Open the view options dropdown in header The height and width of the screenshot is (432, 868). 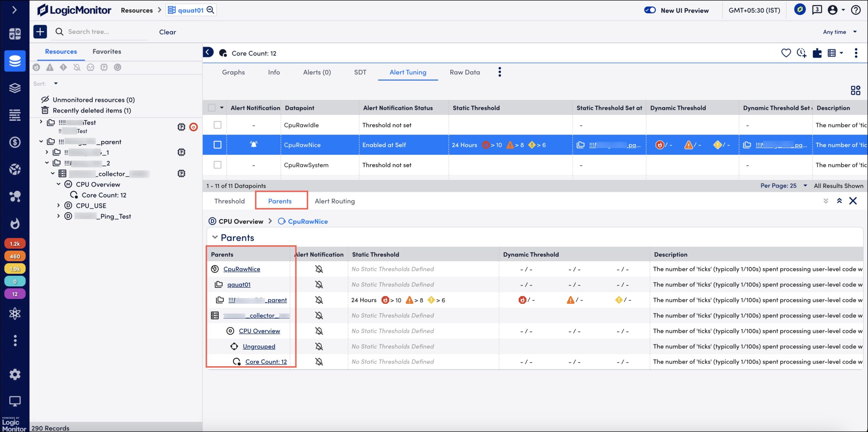(x=835, y=53)
